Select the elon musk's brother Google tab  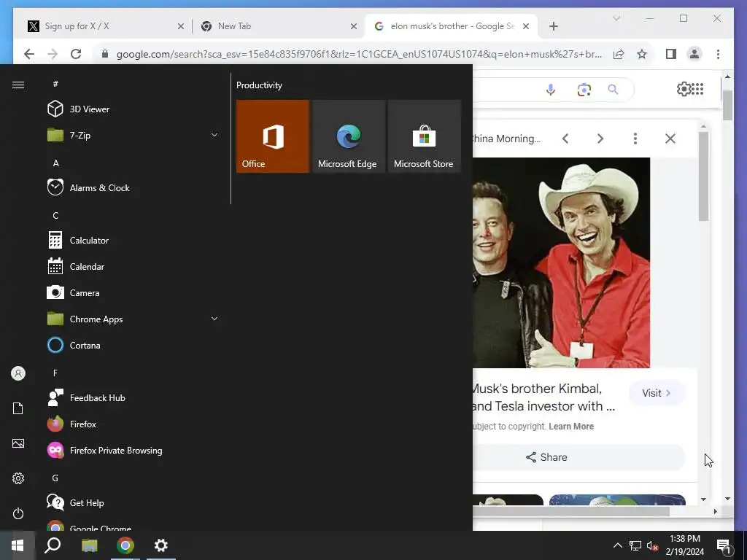point(451,26)
